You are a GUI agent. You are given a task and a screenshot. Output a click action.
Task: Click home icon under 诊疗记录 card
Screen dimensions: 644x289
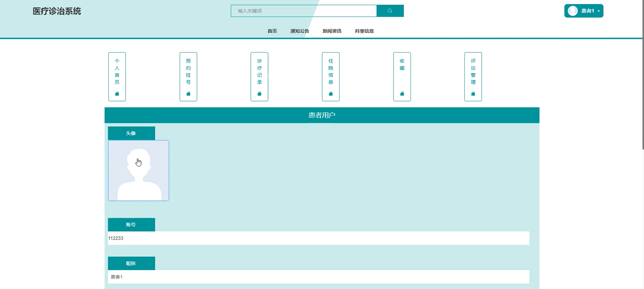pyautogui.click(x=259, y=94)
